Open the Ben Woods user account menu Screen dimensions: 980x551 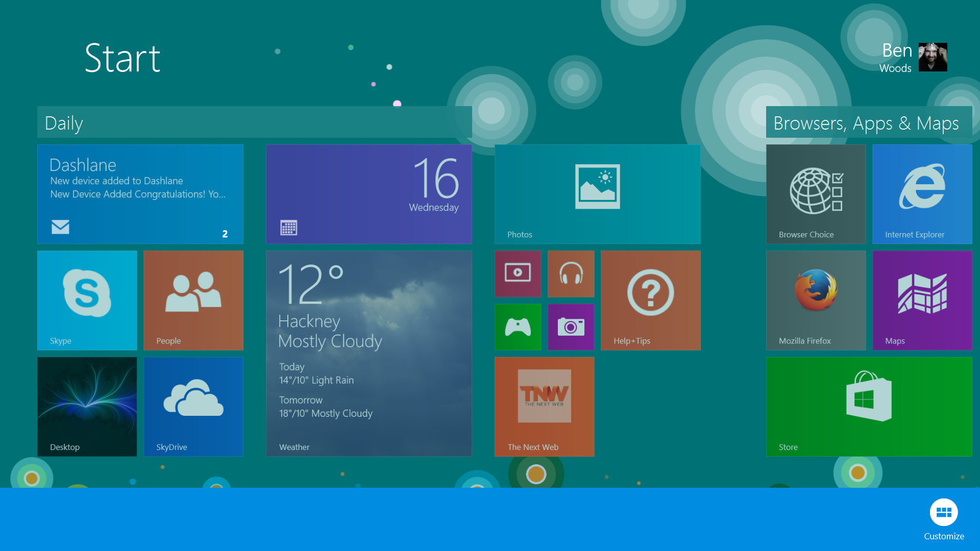(x=913, y=57)
